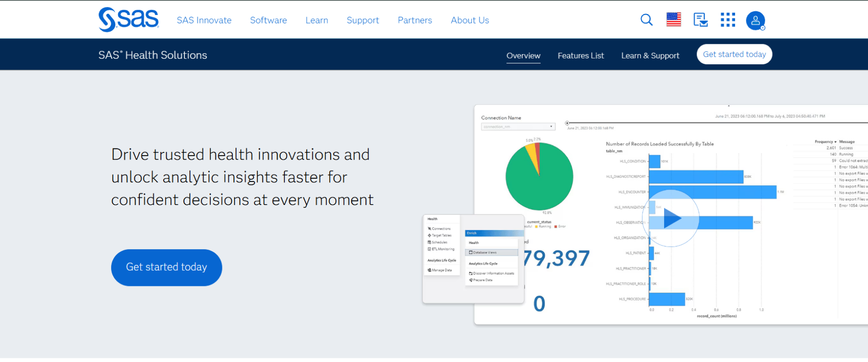Open the apps grid icon
Screen dimensions: 868x362
pyautogui.click(x=728, y=20)
